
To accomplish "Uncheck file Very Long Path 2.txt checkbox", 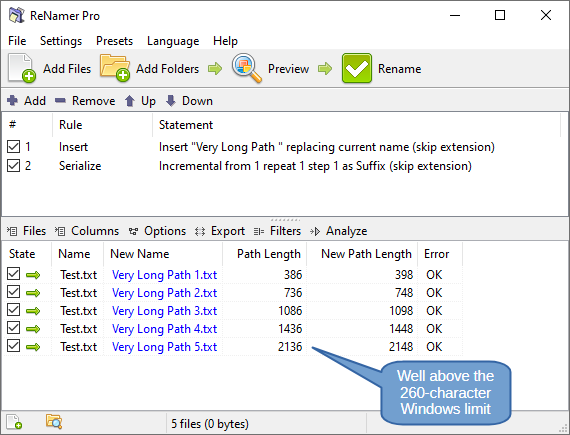I will (x=13, y=292).
